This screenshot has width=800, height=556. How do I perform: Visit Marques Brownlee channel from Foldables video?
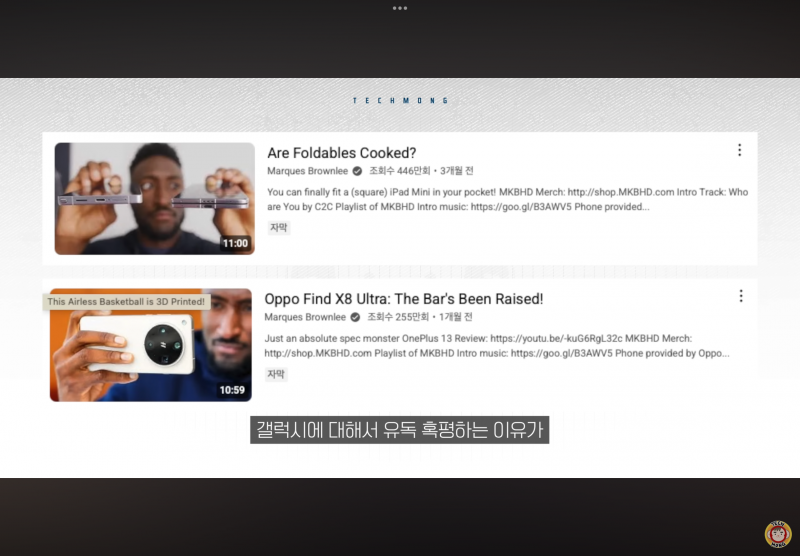[308, 171]
